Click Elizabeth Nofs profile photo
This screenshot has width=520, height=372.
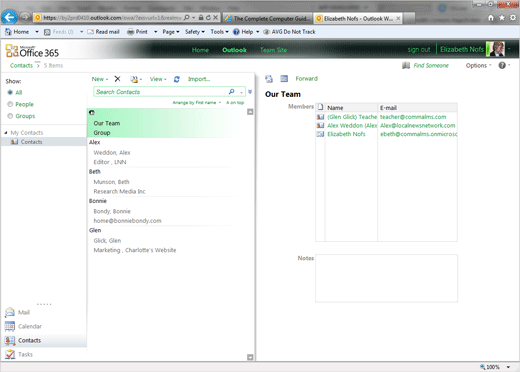495,49
